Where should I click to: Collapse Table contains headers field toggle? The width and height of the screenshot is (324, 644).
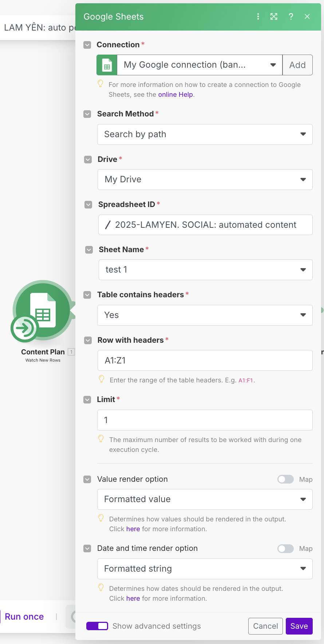[87, 295]
